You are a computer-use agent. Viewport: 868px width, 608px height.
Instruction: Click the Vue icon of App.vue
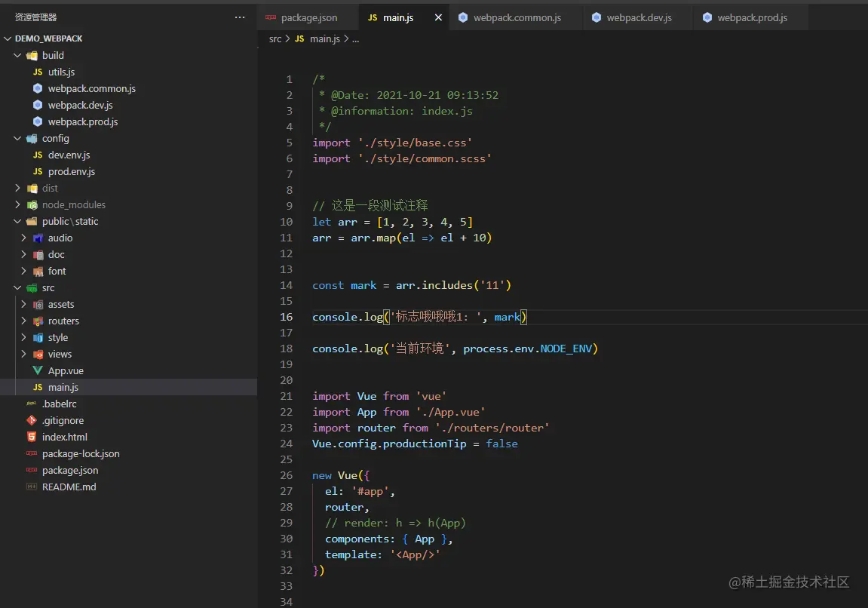[38, 370]
